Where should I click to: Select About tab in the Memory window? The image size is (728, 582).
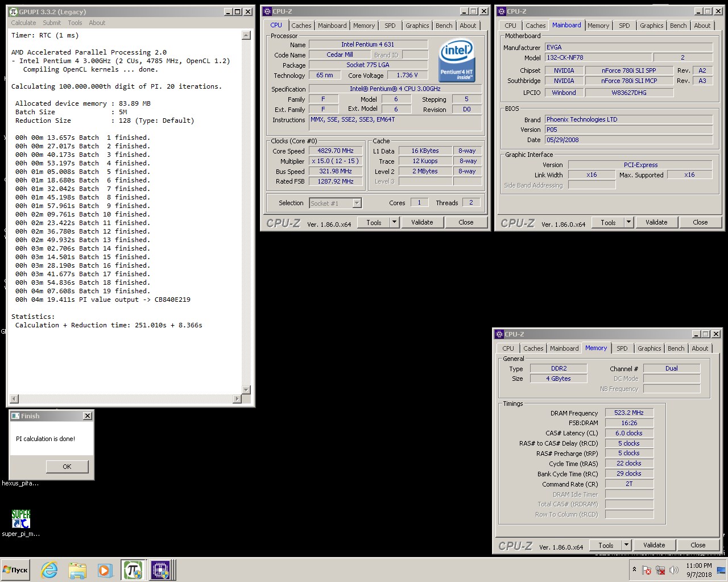pos(700,348)
